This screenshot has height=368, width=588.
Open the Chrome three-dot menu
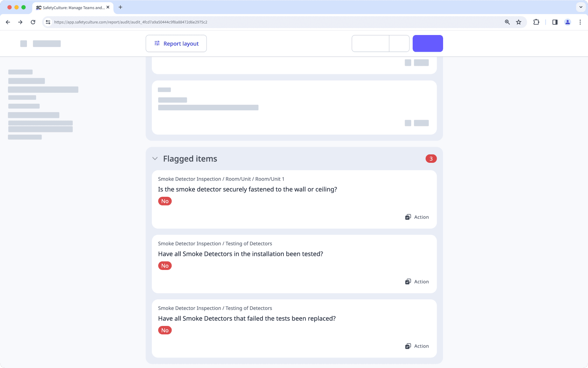pyautogui.click(x=580, y=22)
